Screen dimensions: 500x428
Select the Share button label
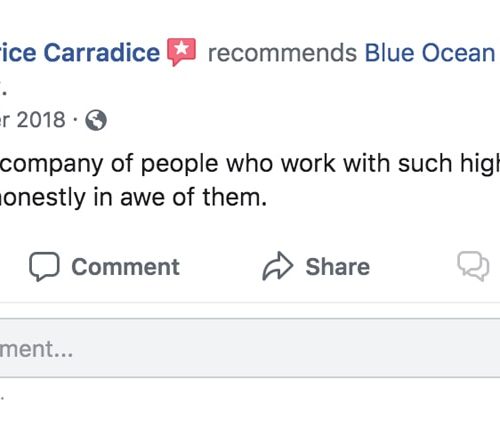(x=338, y=267)
